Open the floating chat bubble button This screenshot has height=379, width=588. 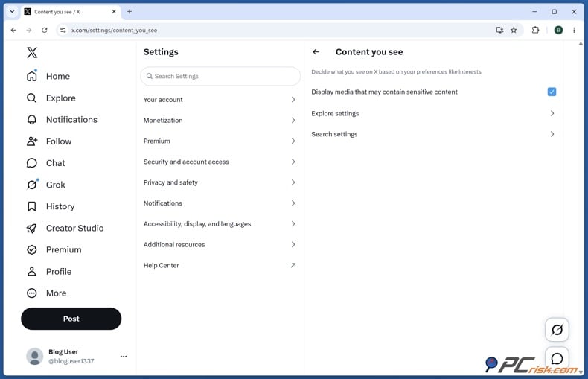pyautogui.click(x=557, y=359)
